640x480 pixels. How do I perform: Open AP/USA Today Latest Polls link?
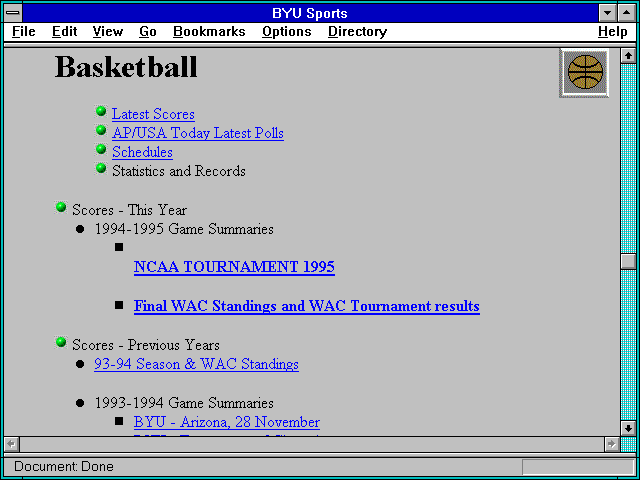[x=198, y=133]
